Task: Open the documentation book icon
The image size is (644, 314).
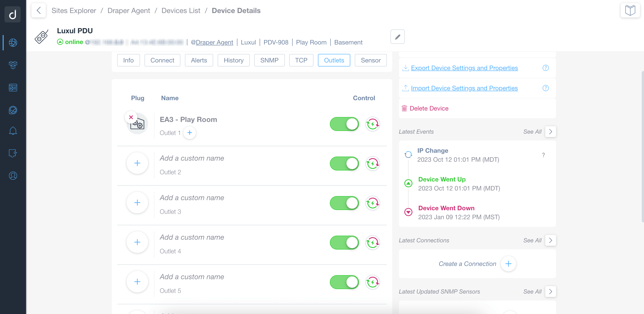Action: coord(630,10)
